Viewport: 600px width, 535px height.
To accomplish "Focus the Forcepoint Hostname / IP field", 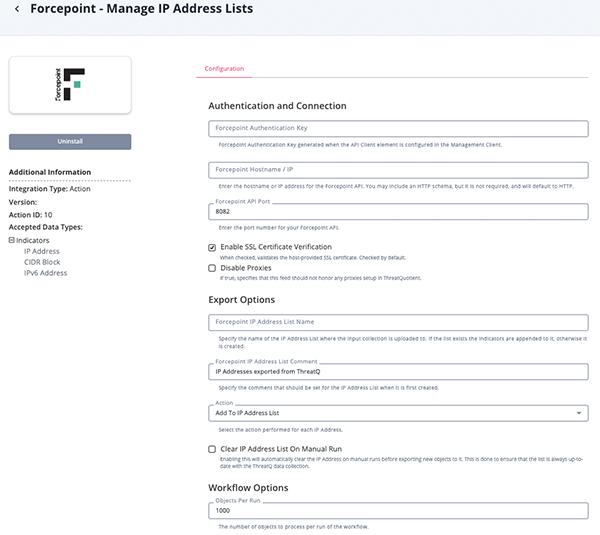I will pyautogui.click(x=398, y=171).
